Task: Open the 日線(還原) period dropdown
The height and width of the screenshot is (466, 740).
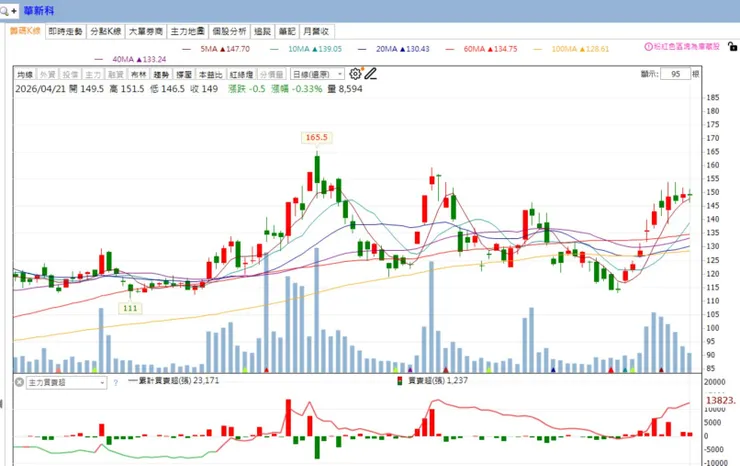Action: tap(317, 75)
